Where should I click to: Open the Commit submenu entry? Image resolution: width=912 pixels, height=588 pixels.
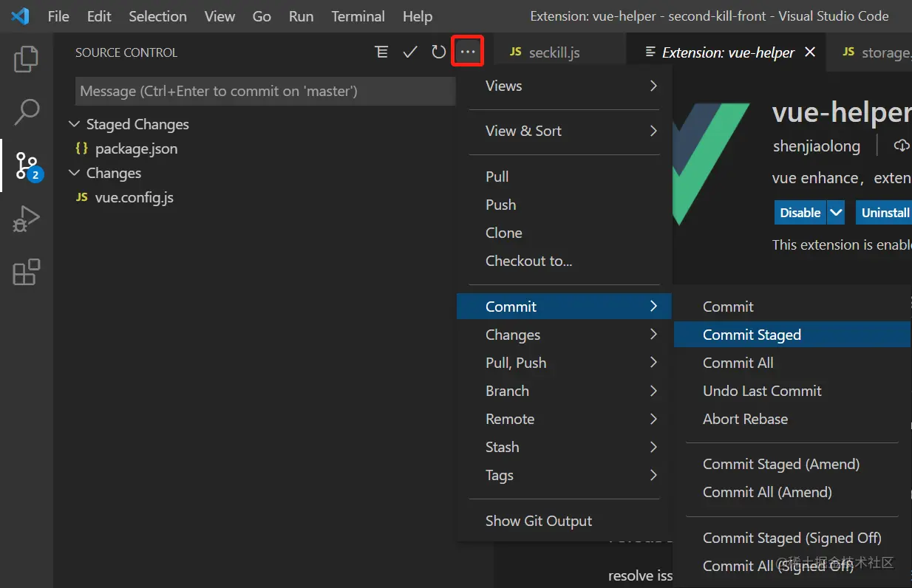click(x=564, y=307)
